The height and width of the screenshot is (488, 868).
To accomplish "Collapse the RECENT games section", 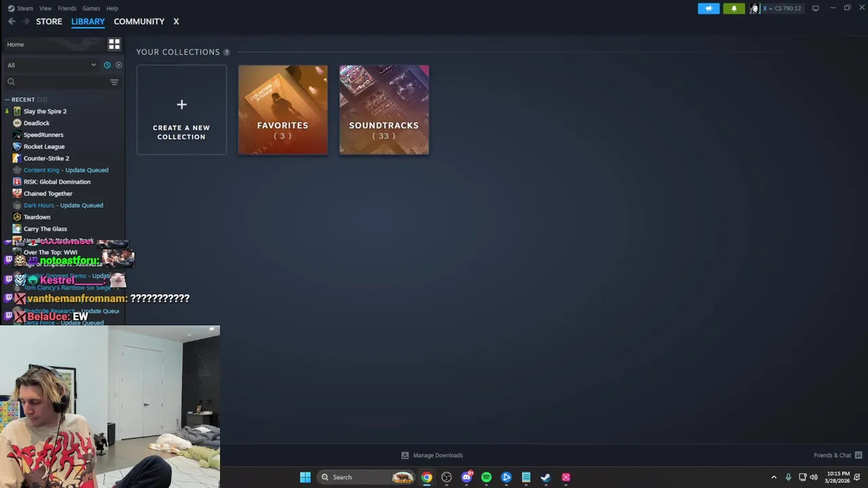I will click(7, 100).
